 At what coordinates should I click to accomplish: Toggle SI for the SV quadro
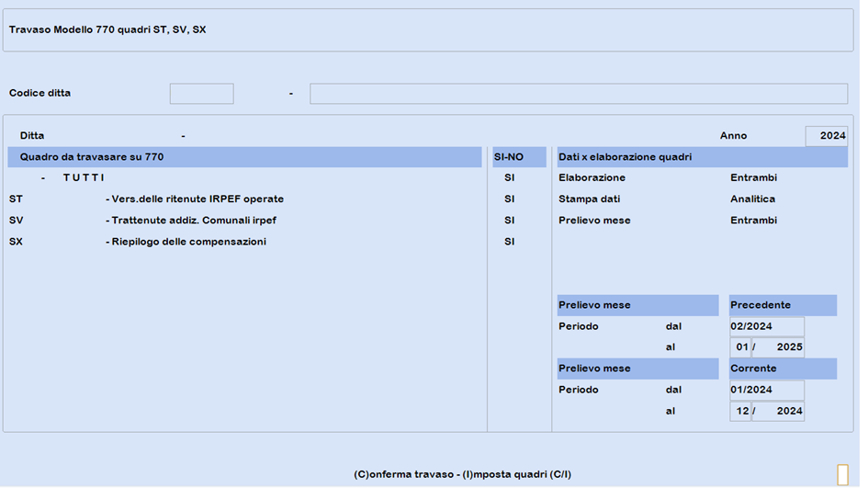pyautogui.click(x=509, y=221)
